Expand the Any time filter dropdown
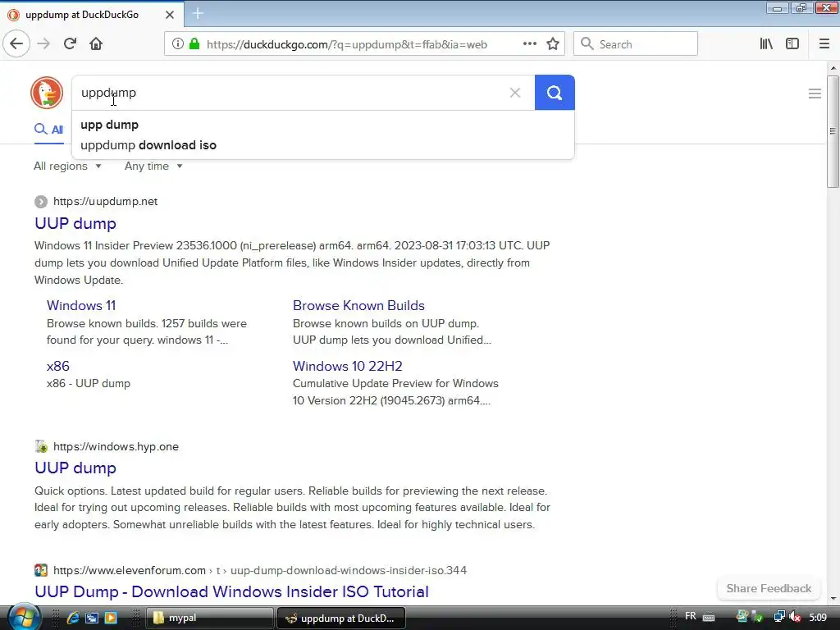 (x=153, y=166)
